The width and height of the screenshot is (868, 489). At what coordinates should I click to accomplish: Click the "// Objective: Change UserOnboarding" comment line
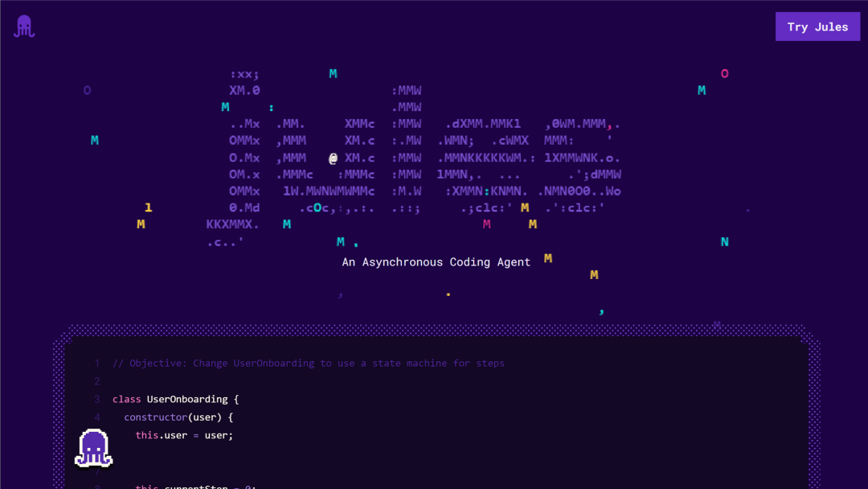[x=309, y=364]
